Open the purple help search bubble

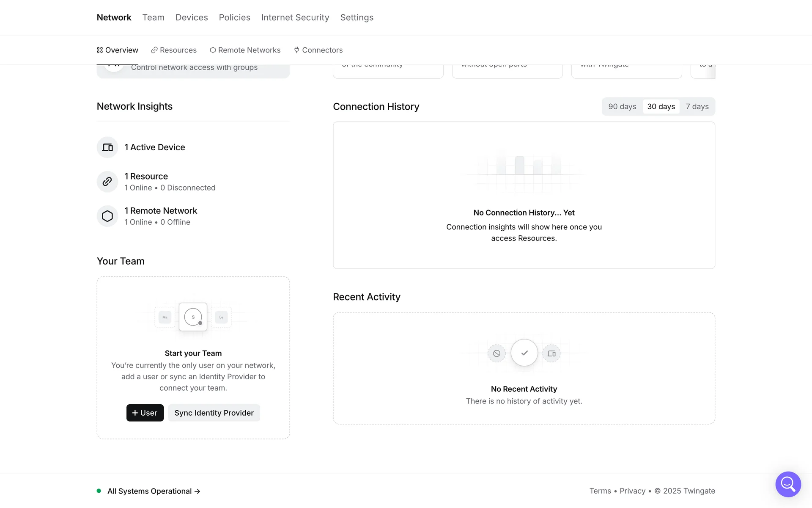pyautogui.click(x=788, y=484)
